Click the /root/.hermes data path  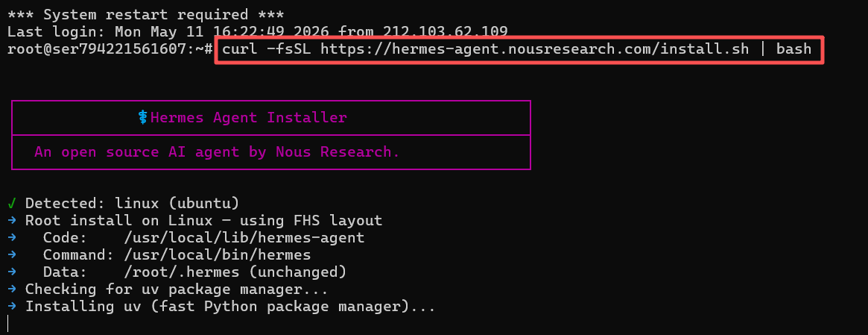pyautogui.click(x=182, y=272)
